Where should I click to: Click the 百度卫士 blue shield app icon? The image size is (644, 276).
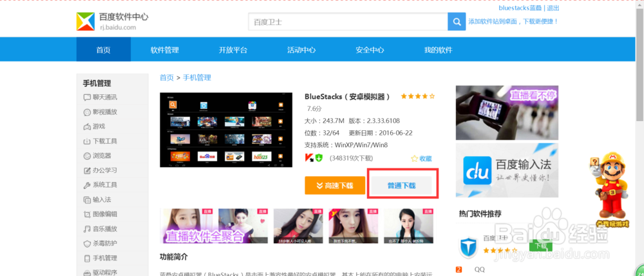468,248
